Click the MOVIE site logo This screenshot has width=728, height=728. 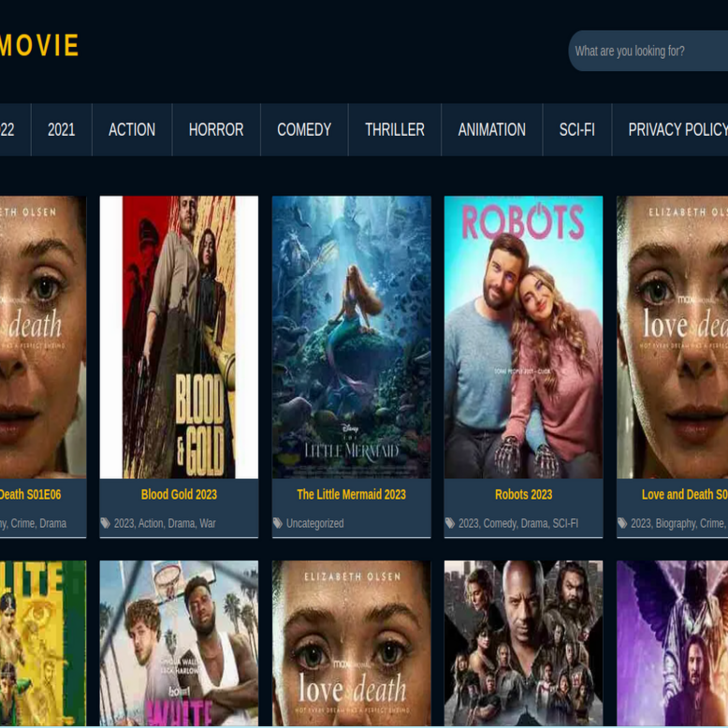pos(39,45)
